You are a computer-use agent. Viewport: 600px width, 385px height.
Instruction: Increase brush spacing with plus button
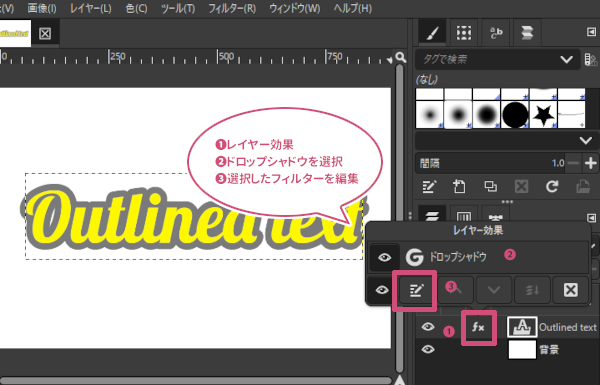(590, 163)
